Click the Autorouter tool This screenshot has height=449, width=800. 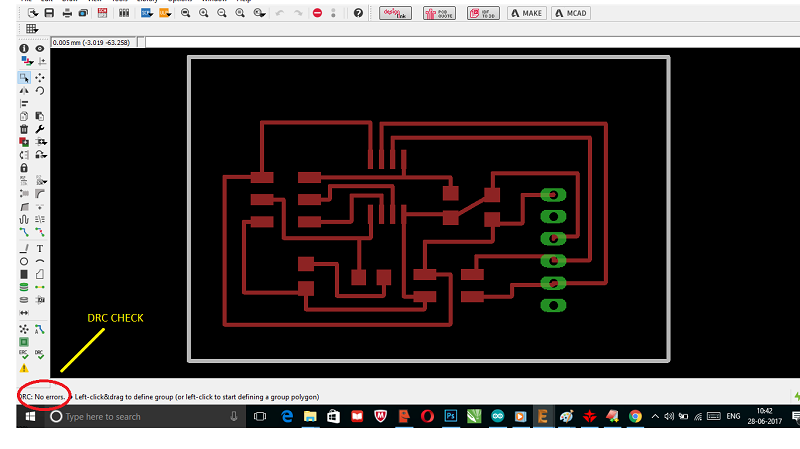pyautogui.click(x=40, y=329)
